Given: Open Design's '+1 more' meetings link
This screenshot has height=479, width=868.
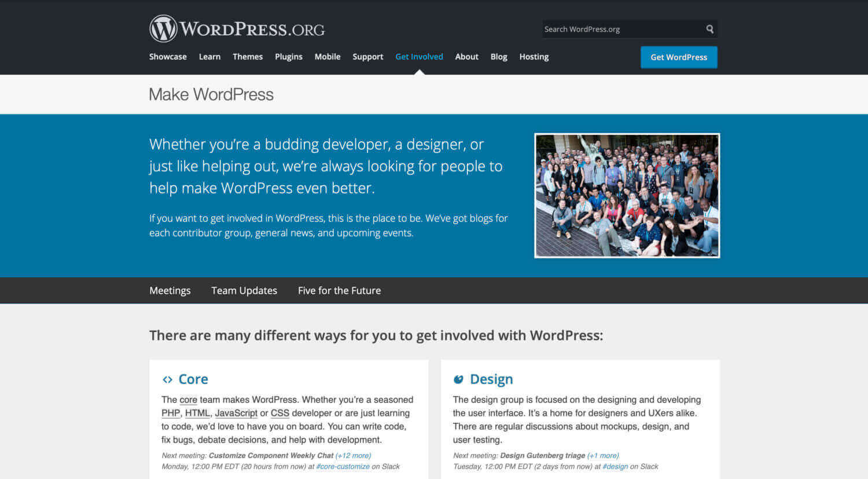Looking at the screenshot, I should 603,456.
